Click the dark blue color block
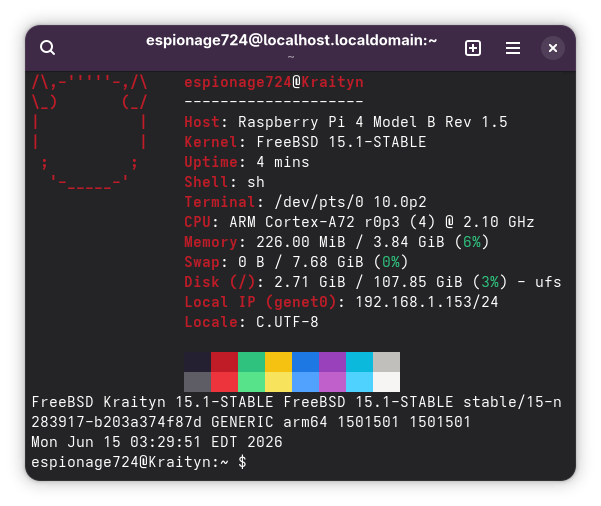This screenshot has width=601, height=506. click(x=305, y=362)
